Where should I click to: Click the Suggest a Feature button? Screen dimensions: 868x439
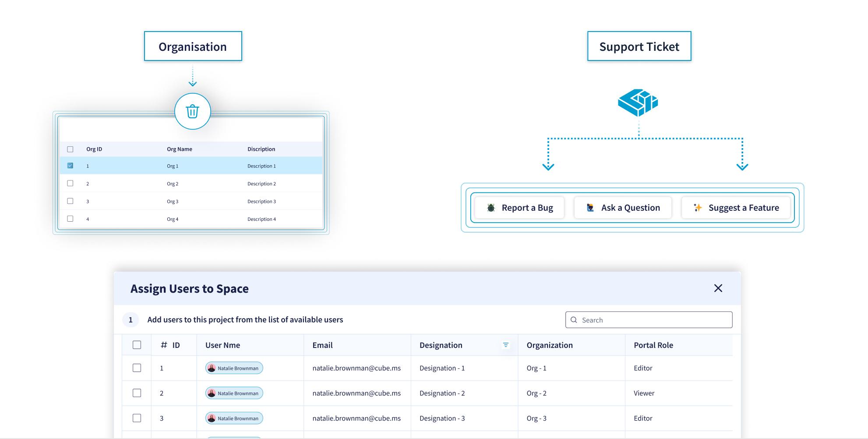tap(736, 208)
